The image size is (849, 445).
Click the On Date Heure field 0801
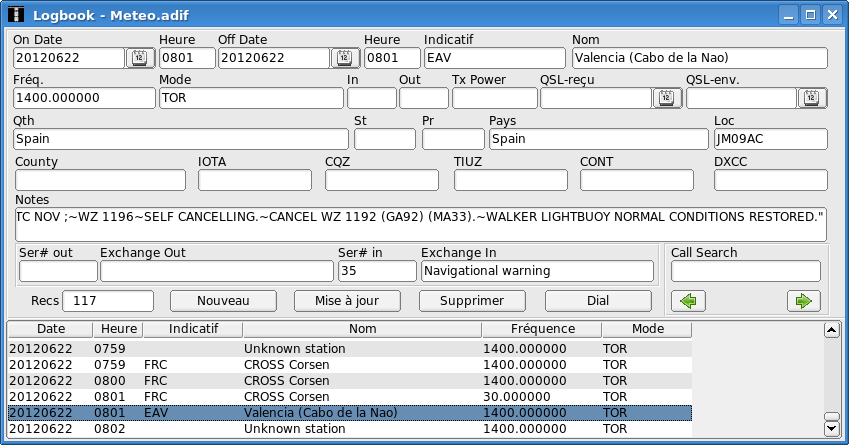(x=187, y=58)
